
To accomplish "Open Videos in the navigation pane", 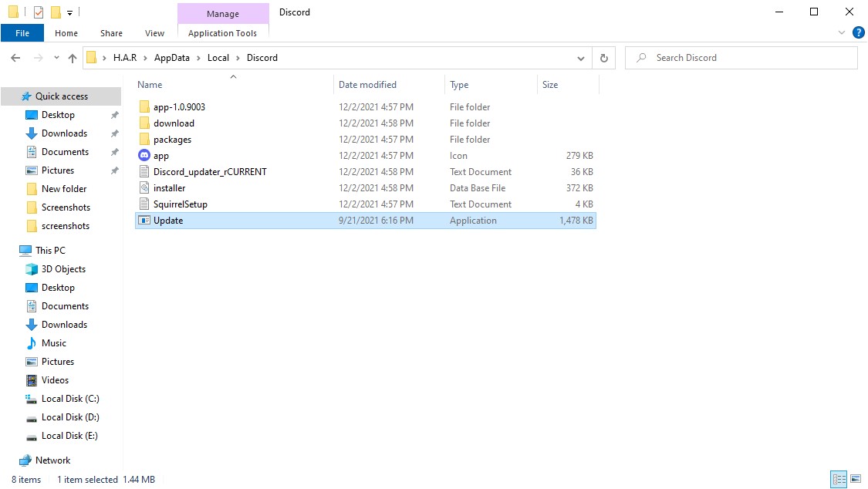I will 55,380.
